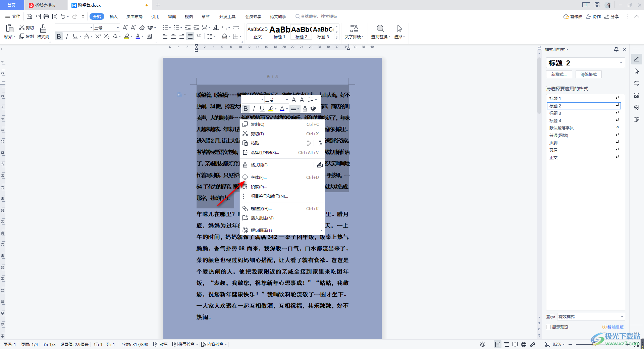Click the 协作 collaborate button
The width and height of the screenshot is (644, 349).
tap(594, 16)
